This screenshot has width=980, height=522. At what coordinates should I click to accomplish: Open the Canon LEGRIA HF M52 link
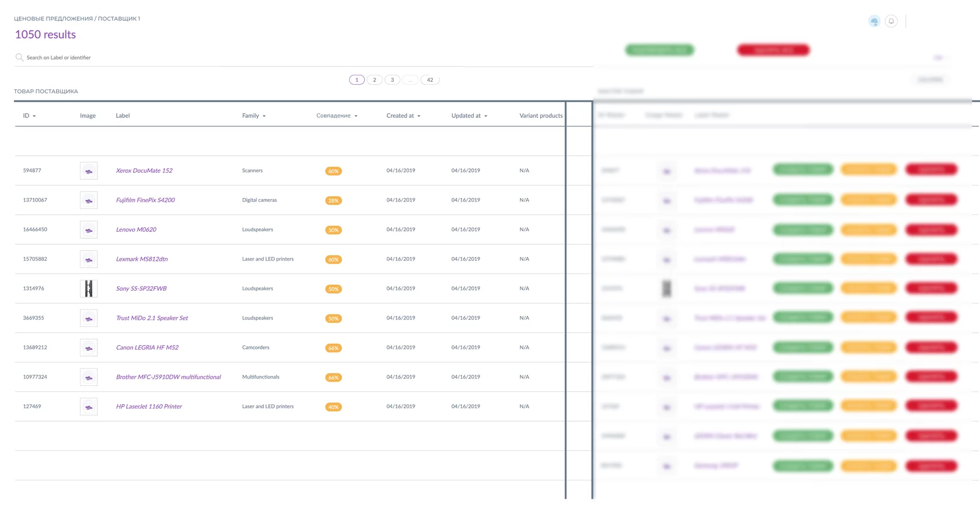(147, 347)
